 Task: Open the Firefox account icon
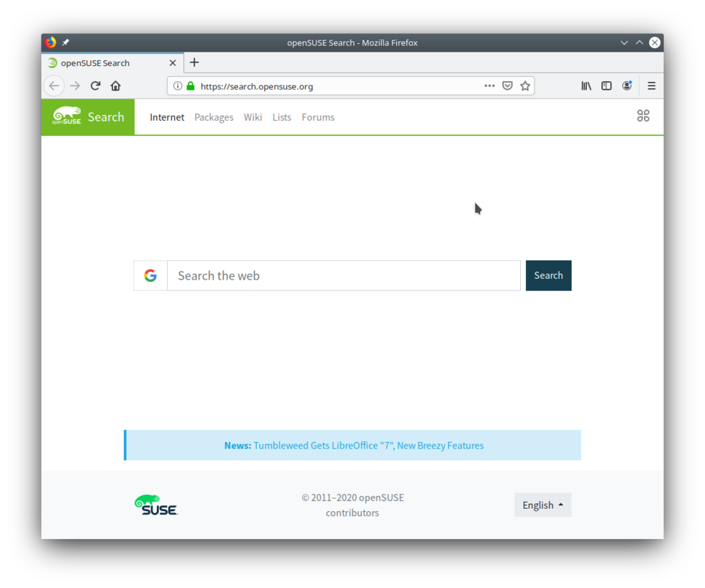pos(627,86)
